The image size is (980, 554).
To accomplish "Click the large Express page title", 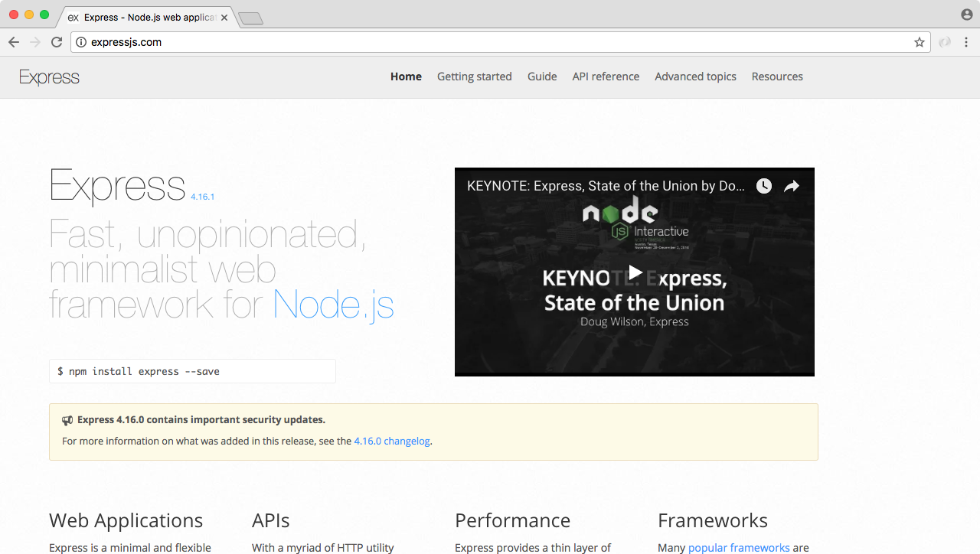I will click(117, 186).
